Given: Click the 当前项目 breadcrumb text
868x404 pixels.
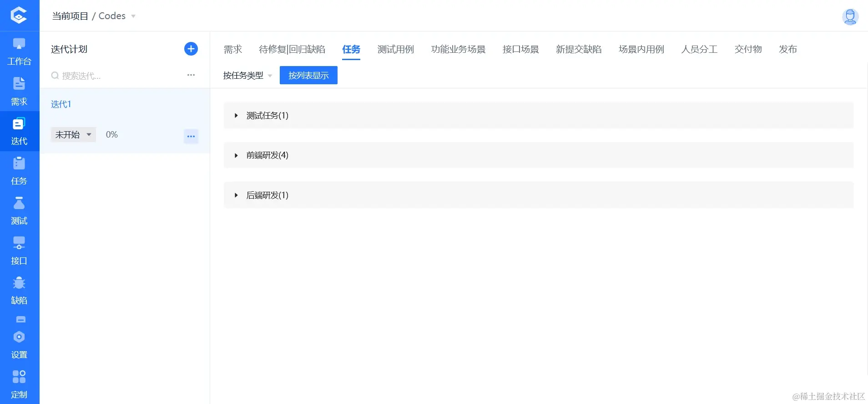Looking at the screenshot, I should tap(70, 16).
